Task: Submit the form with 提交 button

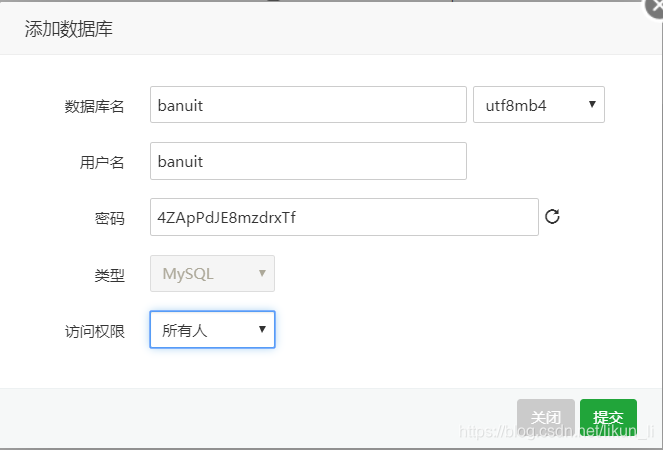Action: (608, 417)
